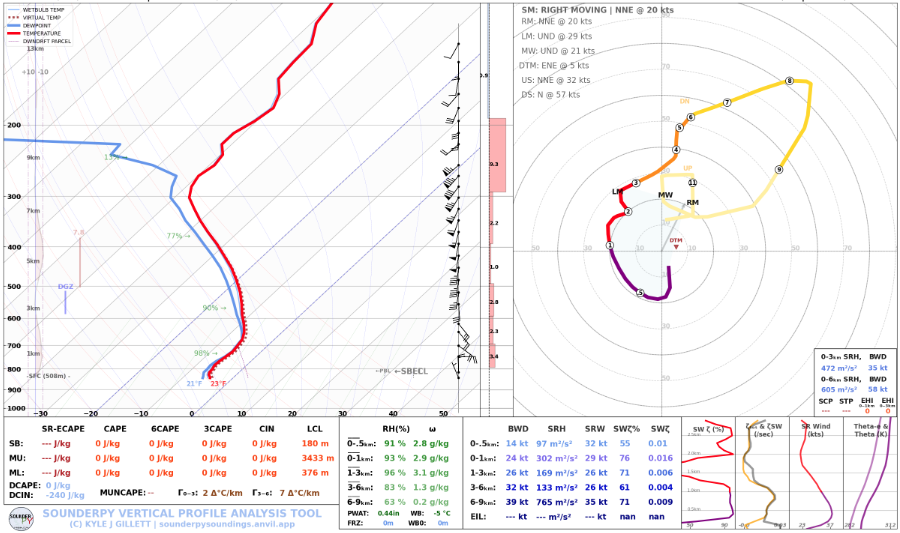Select the WETBULB TEMP legend entry

[36, 10]
